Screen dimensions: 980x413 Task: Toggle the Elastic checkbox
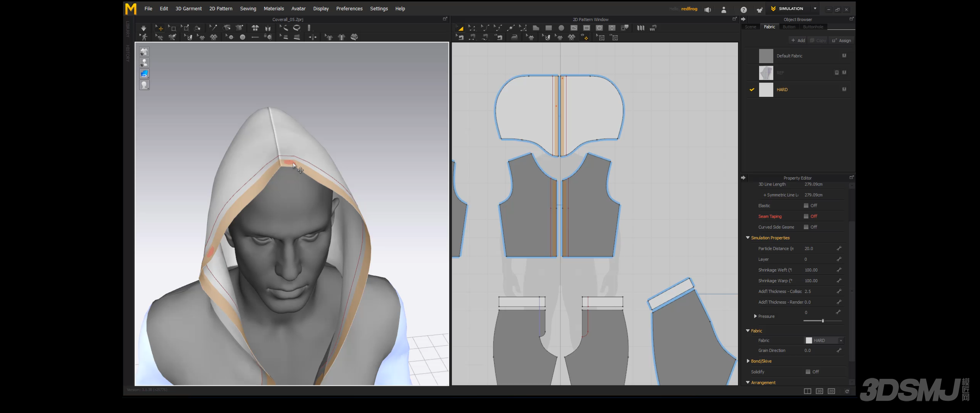tap(806, 206)
